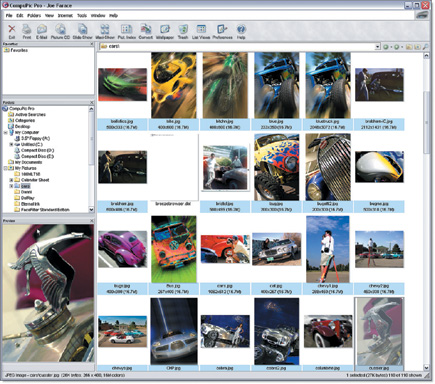Click the Categories tree icon
This screenshot has width=435, height=384.
[x=11, y=121]
